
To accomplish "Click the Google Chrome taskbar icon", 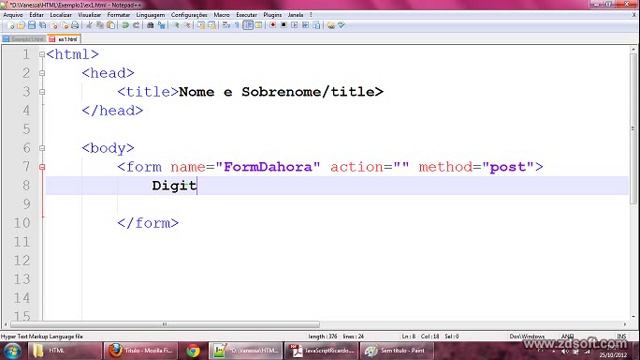I will [x=193, y=351].
